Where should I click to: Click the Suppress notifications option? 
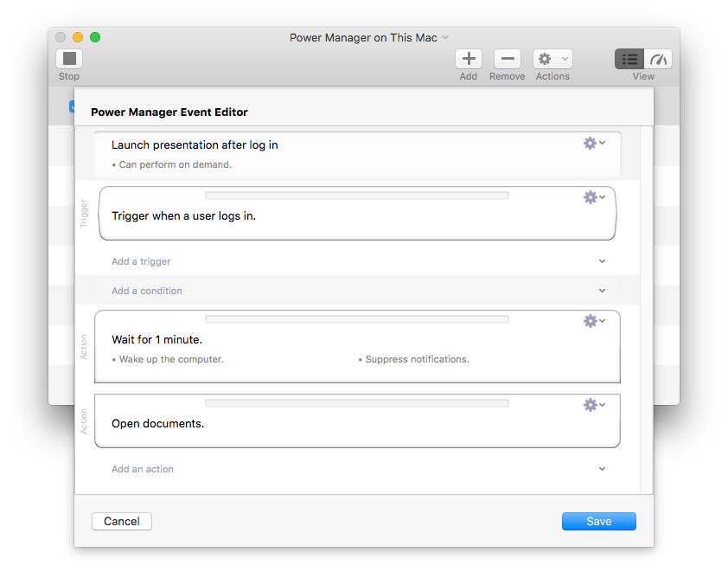(413, 359)
